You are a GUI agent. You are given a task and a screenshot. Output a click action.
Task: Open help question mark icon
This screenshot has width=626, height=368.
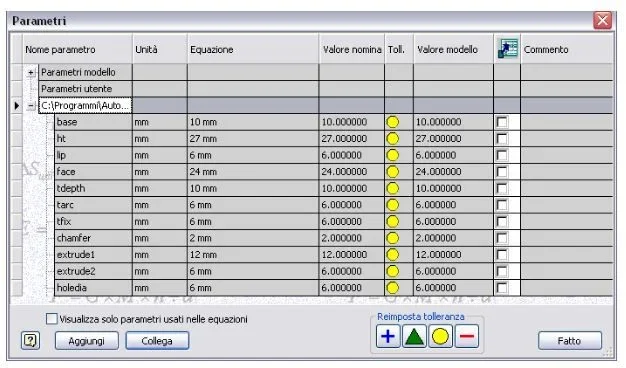pos(30,340)
